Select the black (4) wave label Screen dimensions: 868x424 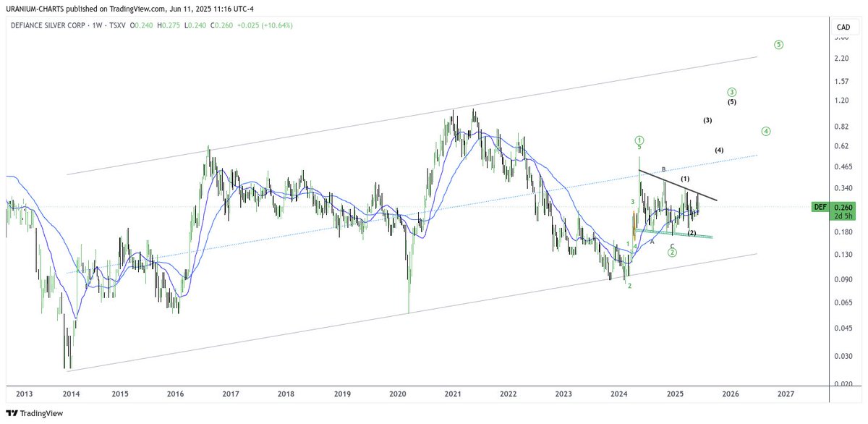click(719, 150)
